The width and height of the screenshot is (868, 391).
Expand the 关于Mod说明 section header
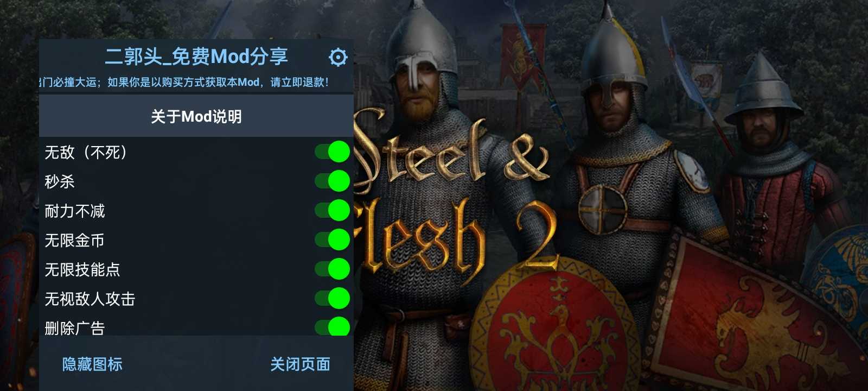pyautogui.click(x=196, y=116)
